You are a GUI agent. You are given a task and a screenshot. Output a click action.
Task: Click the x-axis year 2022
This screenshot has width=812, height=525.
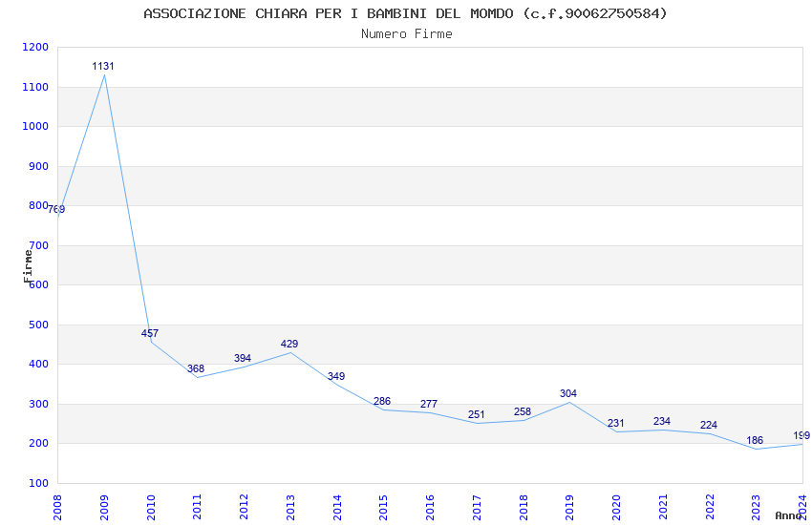[710, 507]
